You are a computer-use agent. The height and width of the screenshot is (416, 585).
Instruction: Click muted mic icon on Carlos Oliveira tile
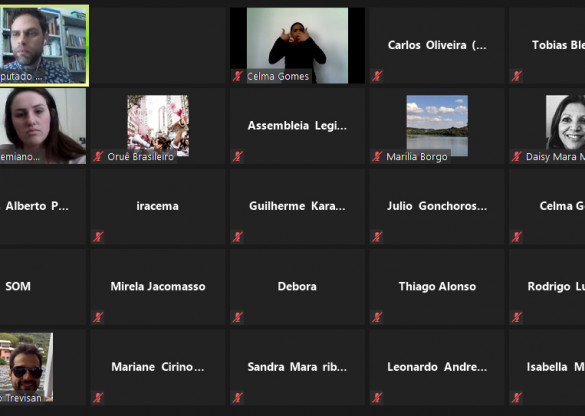coord(377,76)
